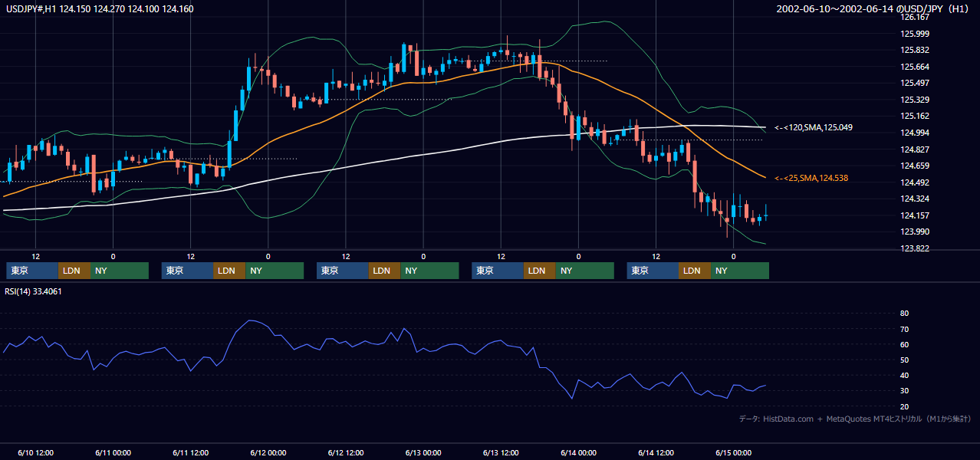
Task: Click the 123.822 price axis value
Action: tap(915, 248)
